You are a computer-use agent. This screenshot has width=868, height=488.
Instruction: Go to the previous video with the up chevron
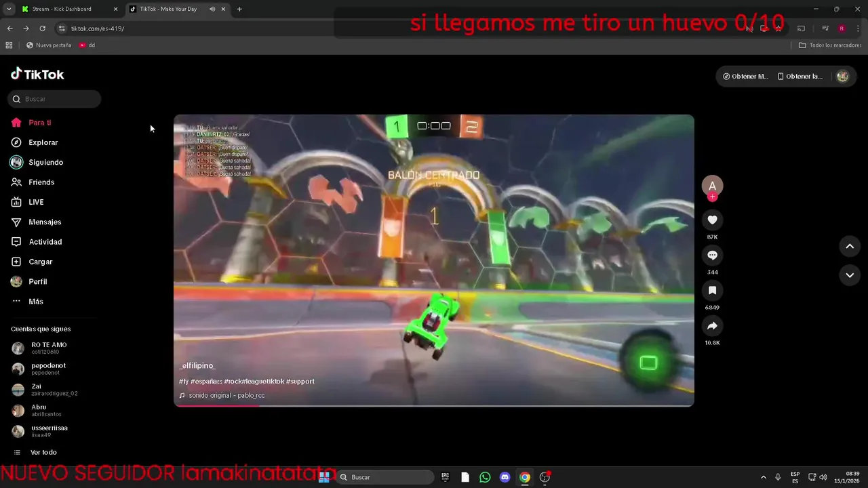click(x=850, y=246)
